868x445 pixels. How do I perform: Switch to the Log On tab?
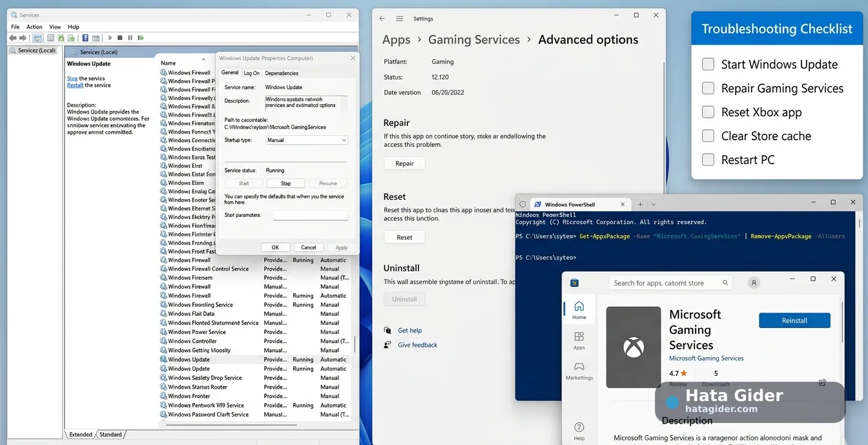coord(252,73)
